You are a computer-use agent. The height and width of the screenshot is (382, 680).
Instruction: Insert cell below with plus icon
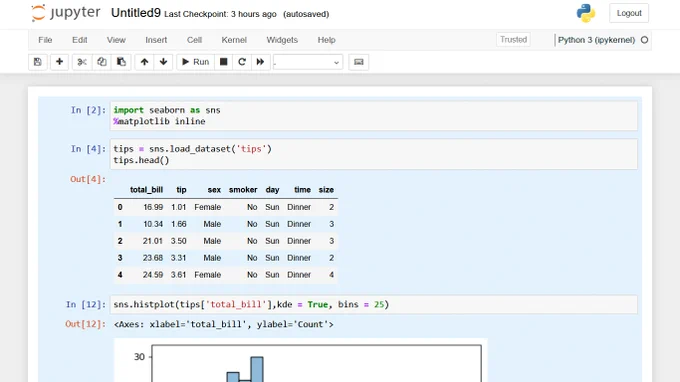[x=59, y=62]
